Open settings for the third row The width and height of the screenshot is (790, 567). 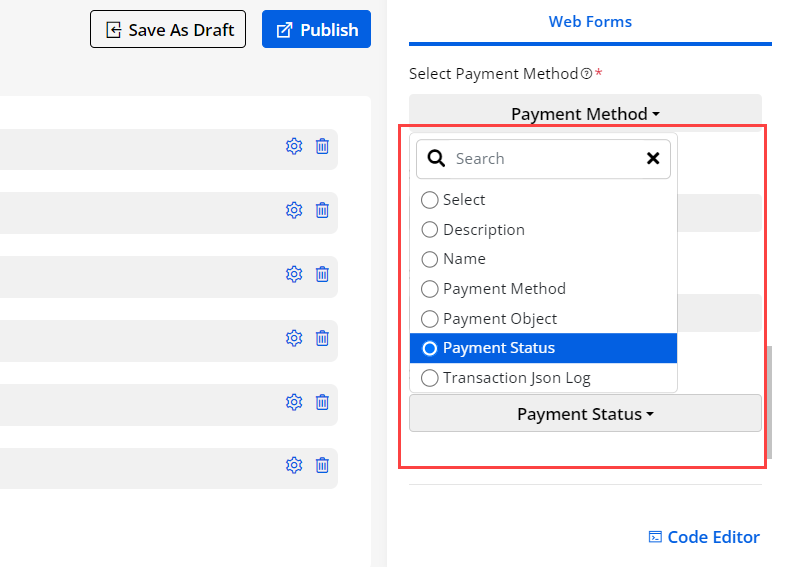[293, 274]
